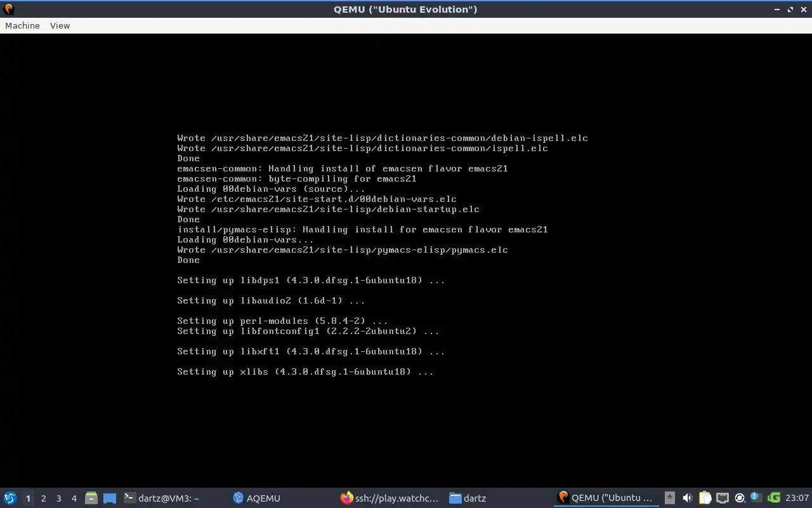This screenshot has height=508, width=812.
Task: Switch to workspace 4
Action: [x=74, y=498]
